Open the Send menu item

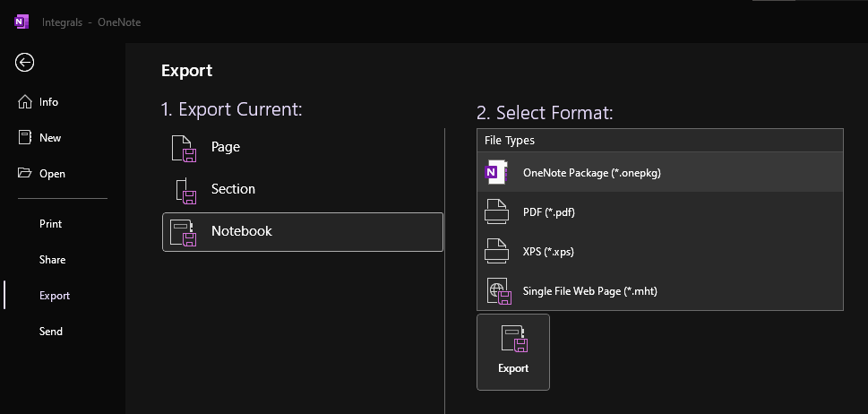point(51,332)
